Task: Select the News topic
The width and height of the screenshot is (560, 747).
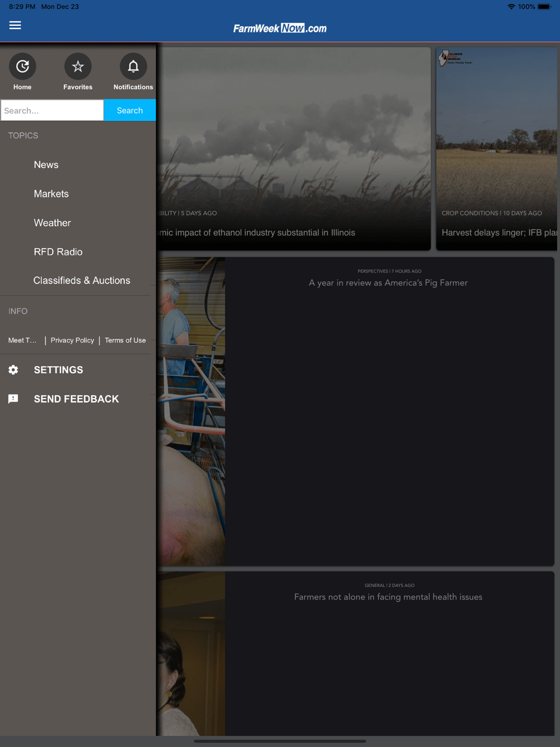Action: (x=46, y=165)
